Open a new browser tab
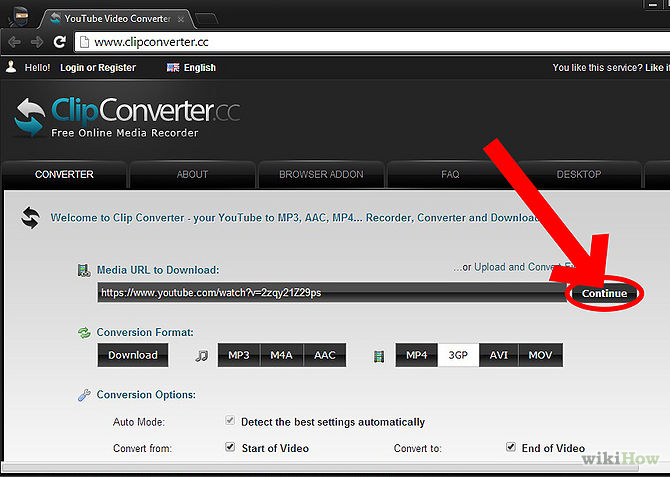The height and width of the screenshot is (477, 670). (207, 19)
